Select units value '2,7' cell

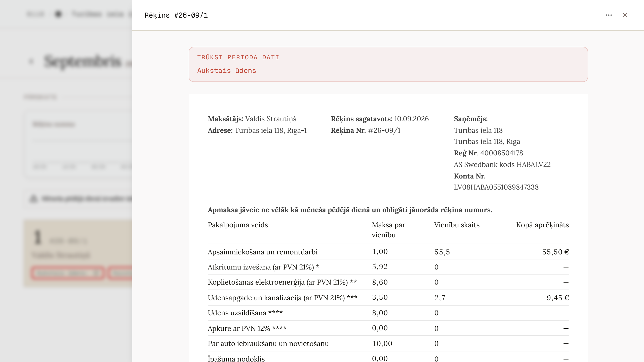click(440, 298)
